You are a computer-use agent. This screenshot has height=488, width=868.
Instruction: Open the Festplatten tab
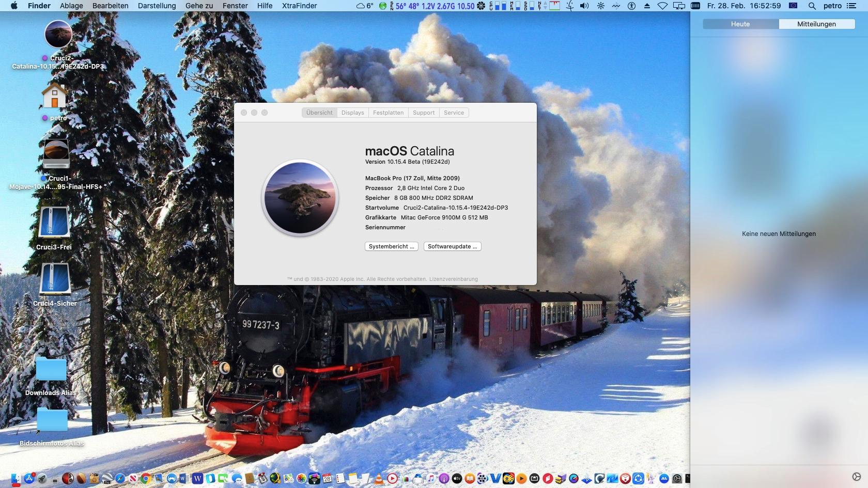(388, 112)
